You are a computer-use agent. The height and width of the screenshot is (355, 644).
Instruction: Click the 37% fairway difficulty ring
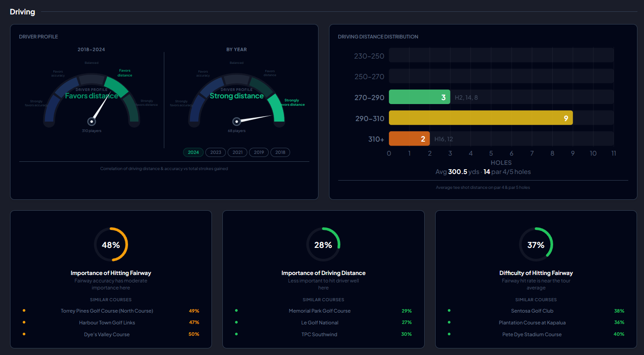pyautogui.click(x=536, y=245)
